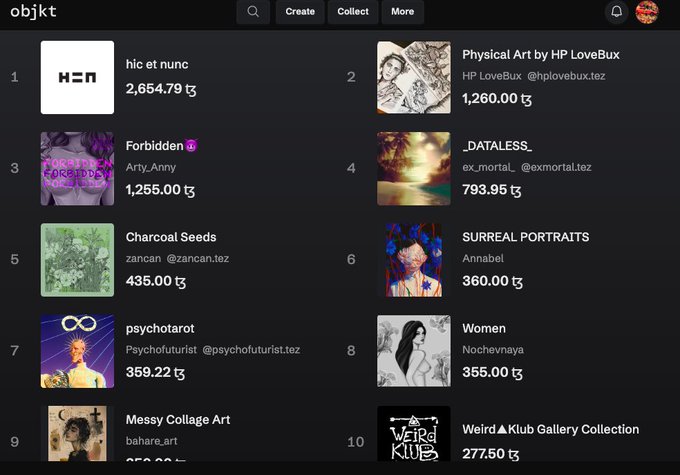The height and width of the screenshot is (475, 680).
Task: Open Messy Collage Art thumbnail
Action: click(x=77, y=433)
